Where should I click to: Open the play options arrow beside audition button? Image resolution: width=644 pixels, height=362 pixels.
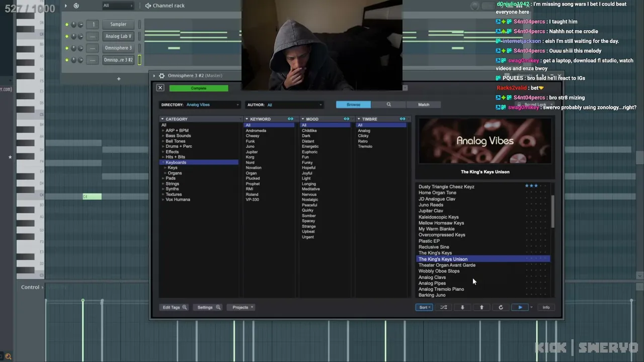[531, 307]
